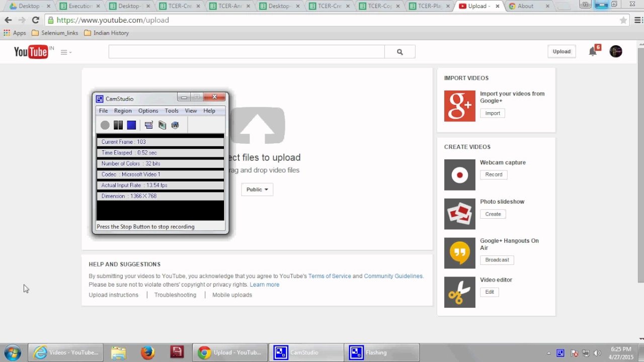644x362 pixels.
Task: Click the YouTube search input field
Action: tap(247, 52)
